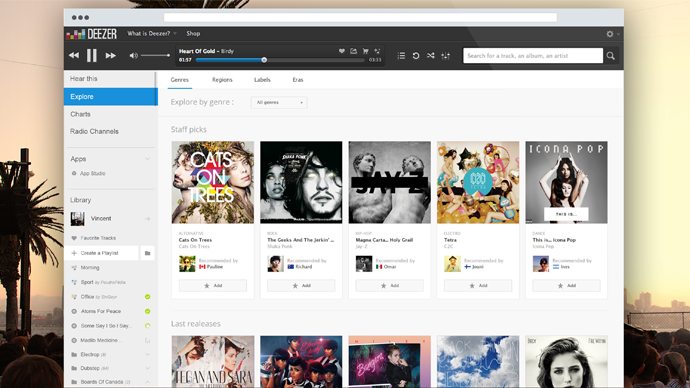Select Explore in the sidebar
The height and width of the screenshot is (388, 690).
tap(111, 97)
